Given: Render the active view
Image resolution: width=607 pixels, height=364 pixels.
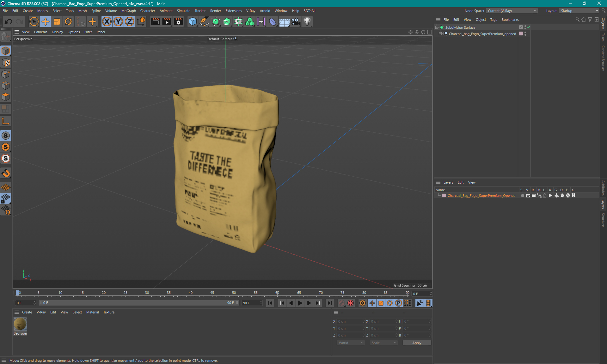Looking at the screenshot, I should [155, 21].
